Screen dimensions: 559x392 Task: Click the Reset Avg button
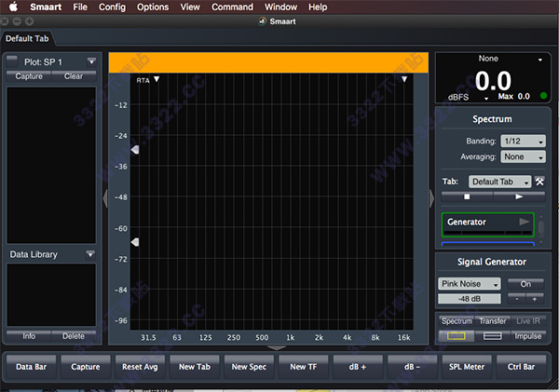140,367
